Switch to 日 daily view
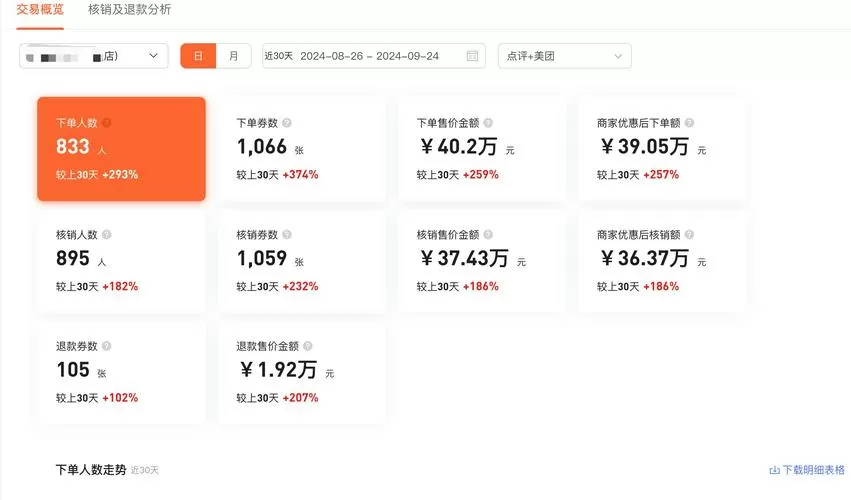851x500 pixels. (x=198, y=56)
